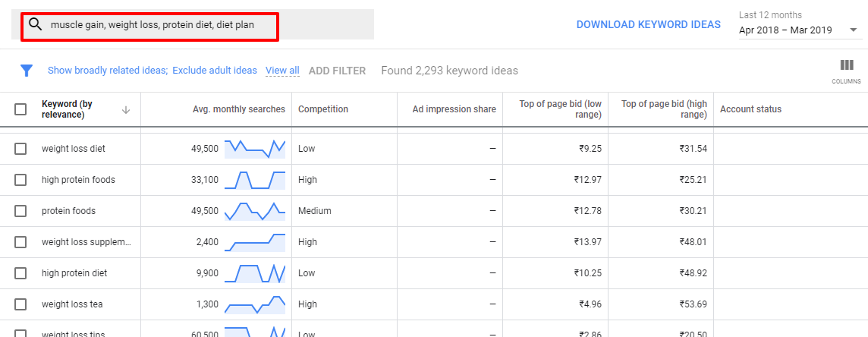
Task: Click the trend sparkline for protein foods
Action: point(255,211)
